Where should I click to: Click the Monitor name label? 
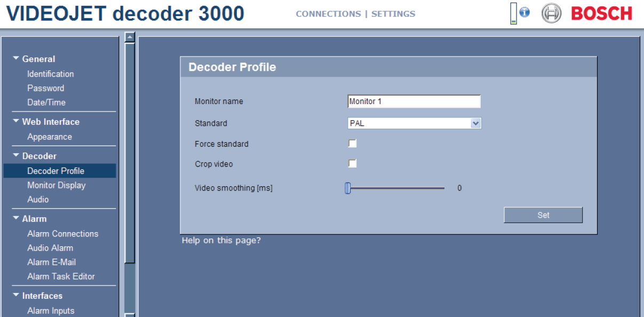[x=219, y=101]
